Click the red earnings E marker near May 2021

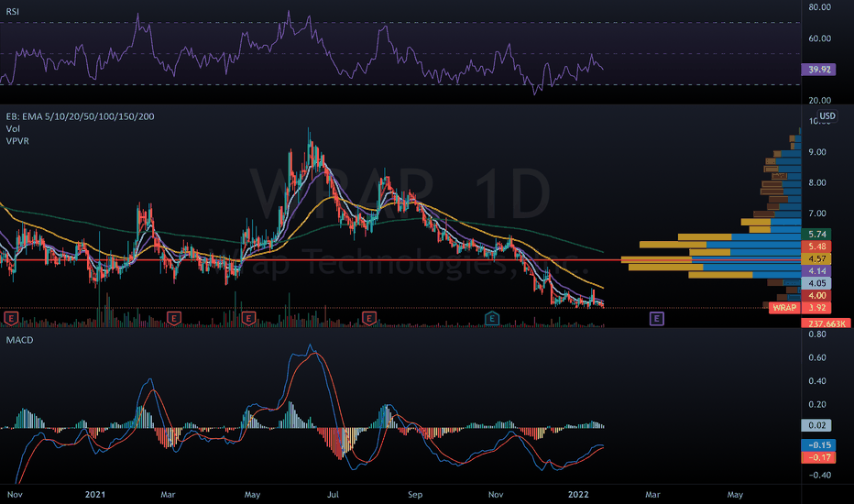(x=248, y=318)
